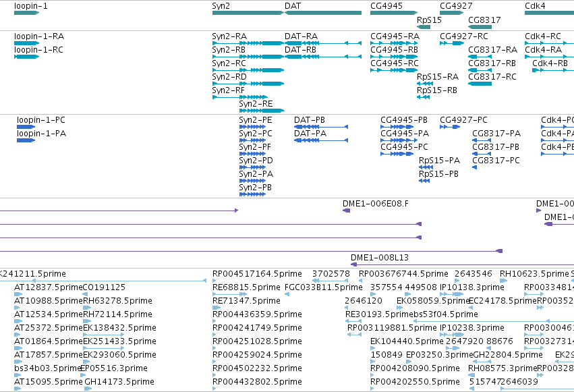Select EST FGC033B11.5prime
The image size is (574, 392).
point(287,294)
